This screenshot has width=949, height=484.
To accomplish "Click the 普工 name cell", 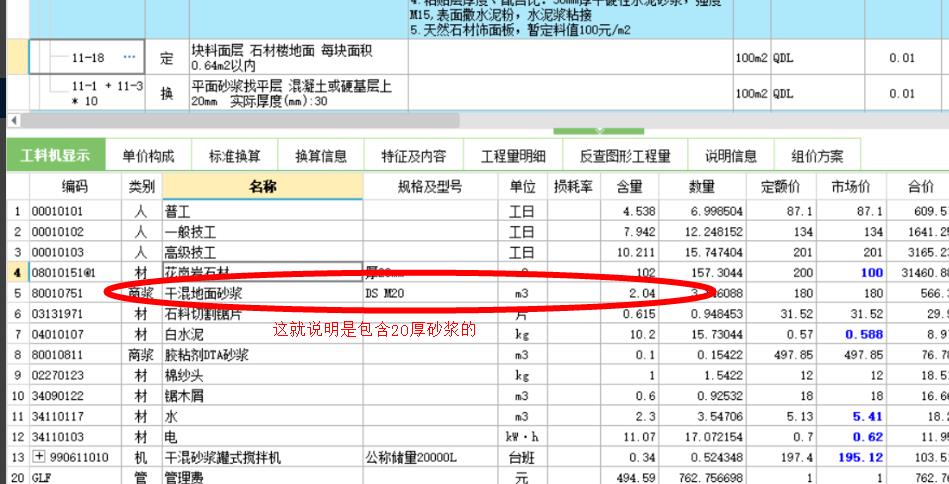I will tap(263, 211).
